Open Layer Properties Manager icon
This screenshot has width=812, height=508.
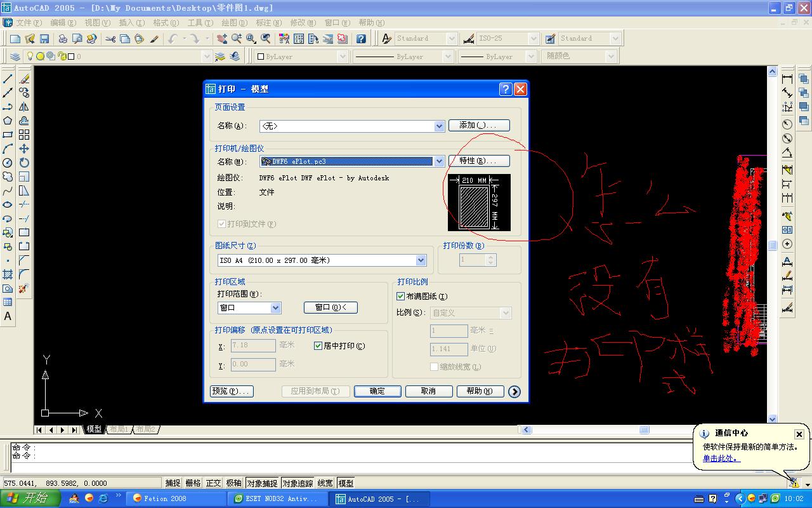(15, 57)
